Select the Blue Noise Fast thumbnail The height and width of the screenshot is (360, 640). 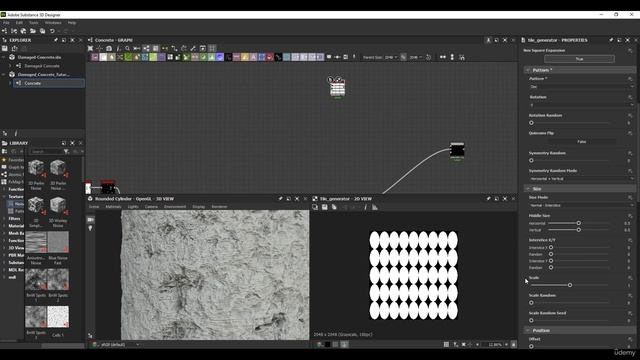pyautogui.click(x=58, y=242)
